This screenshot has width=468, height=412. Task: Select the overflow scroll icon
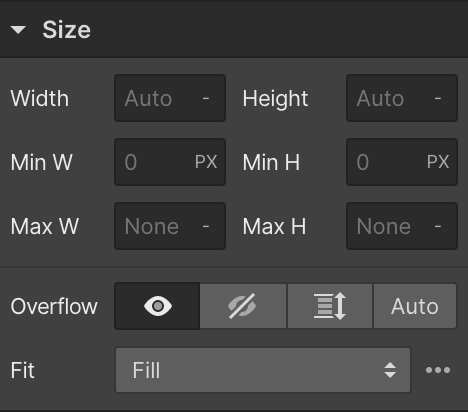click(x=330, y=306)
